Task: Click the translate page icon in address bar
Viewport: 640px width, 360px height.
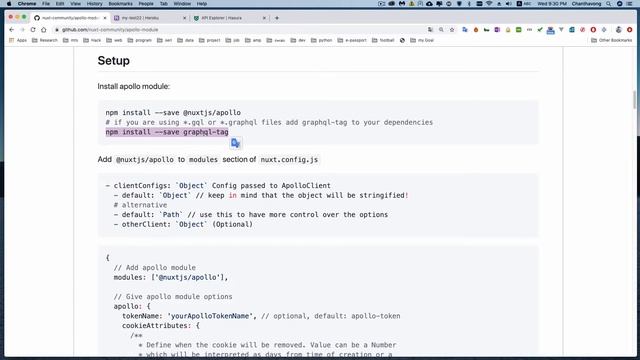Action: [430, 30]
